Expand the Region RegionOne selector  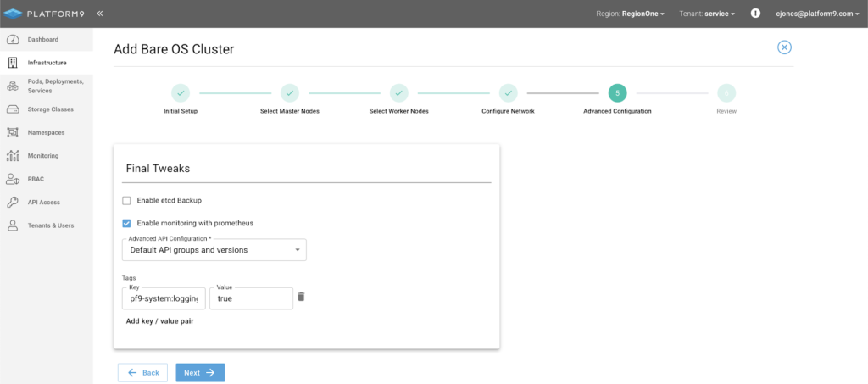[630, 14]
